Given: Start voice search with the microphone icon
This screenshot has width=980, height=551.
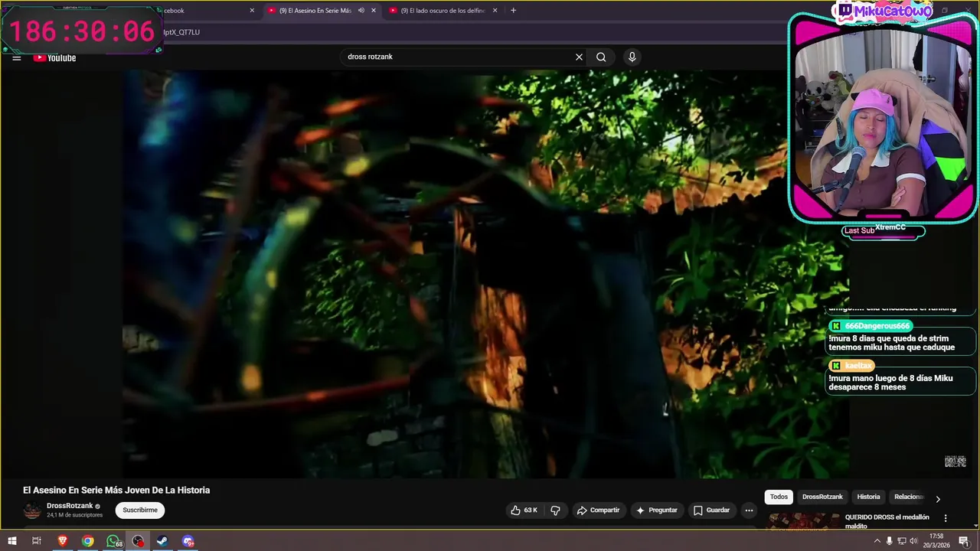Looking at the screenshot, I should 632,57.
